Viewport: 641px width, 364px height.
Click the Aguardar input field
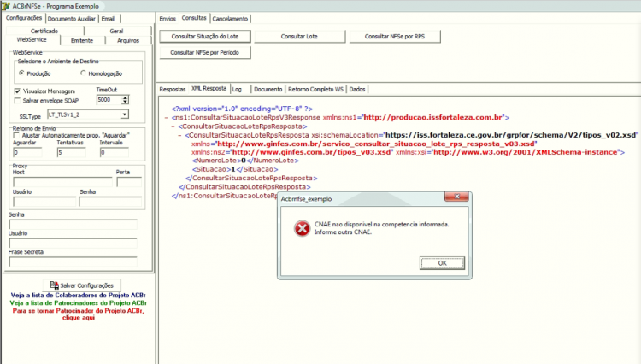pyautogui.click(x=27, y=152)
